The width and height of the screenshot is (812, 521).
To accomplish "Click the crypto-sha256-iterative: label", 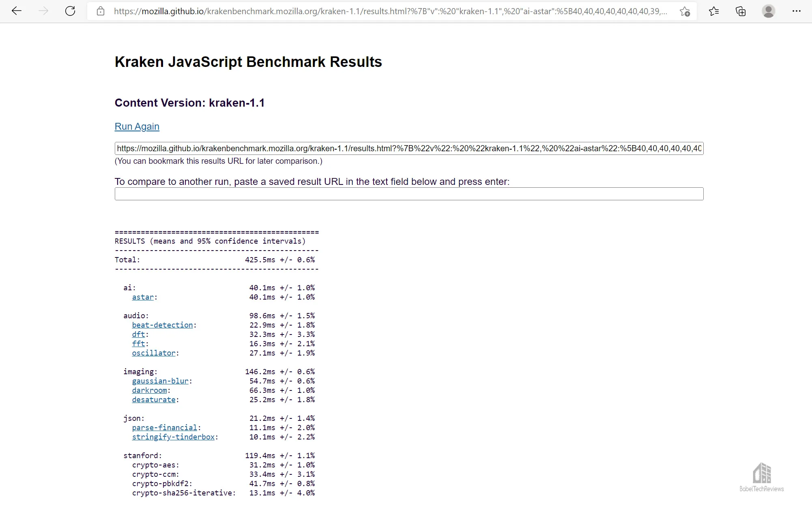I will click(184, 493).
